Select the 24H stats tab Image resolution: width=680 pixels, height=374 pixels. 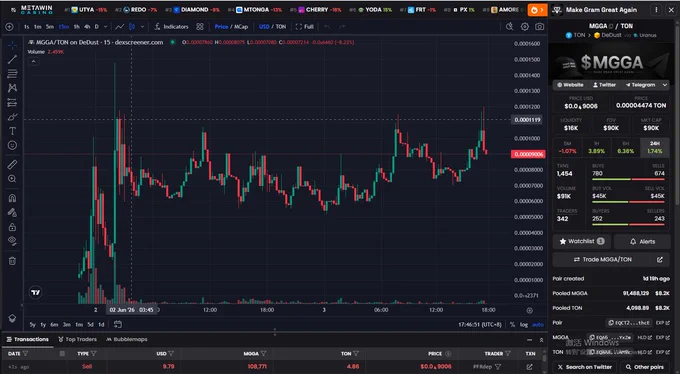tap(655, 148)
